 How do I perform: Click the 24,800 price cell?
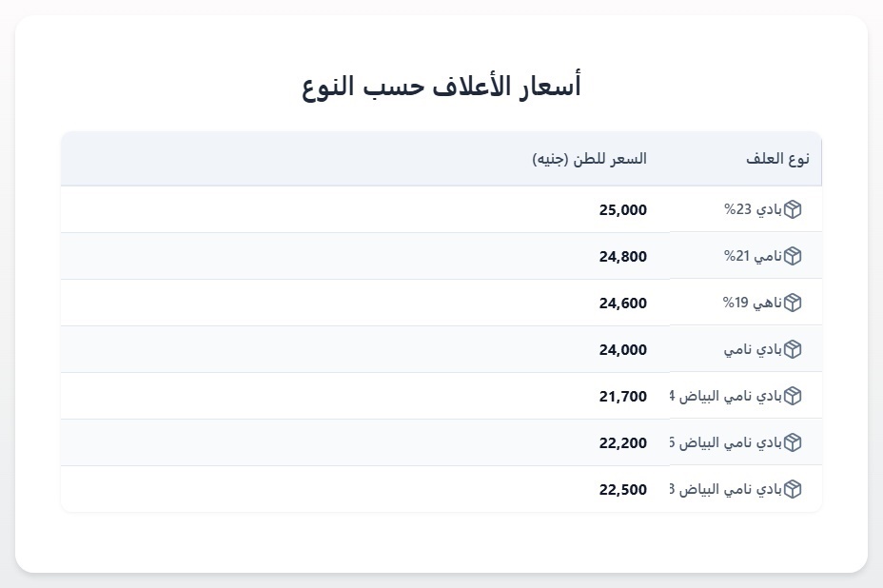[622, 256]
